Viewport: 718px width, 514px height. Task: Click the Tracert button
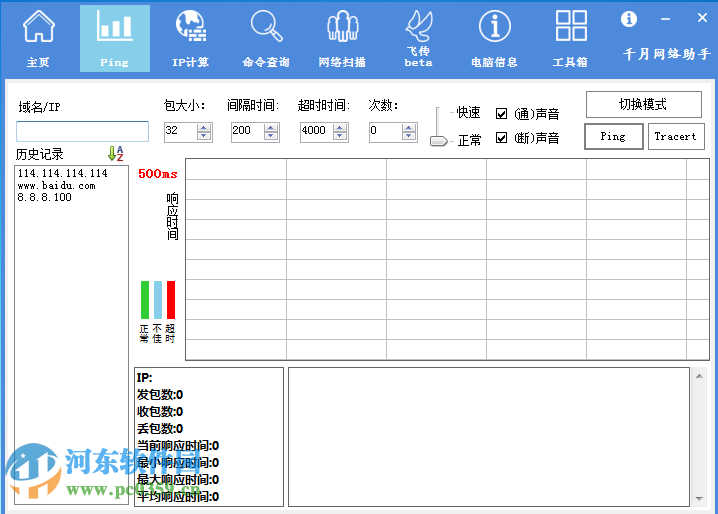(x=676, y=137)
